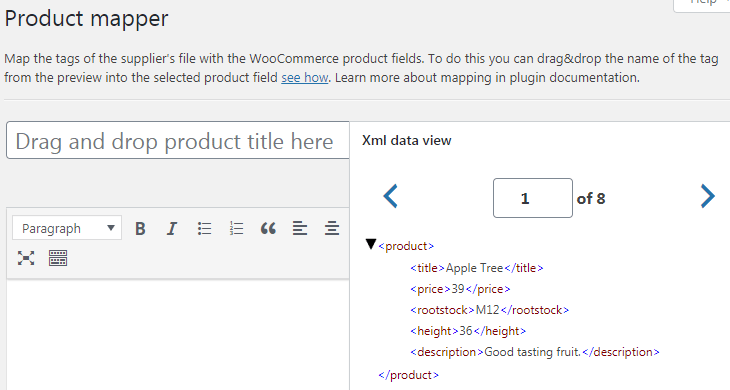Go to the next XML record
The height and width of the screenshot is (390, 730).
pyautogui.click(x=707, y=196)
